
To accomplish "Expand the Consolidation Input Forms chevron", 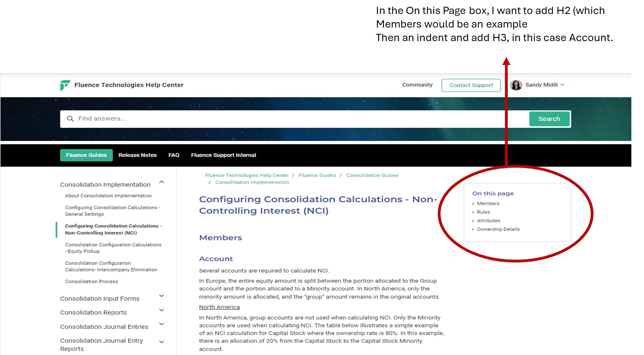I will point(162,296).
